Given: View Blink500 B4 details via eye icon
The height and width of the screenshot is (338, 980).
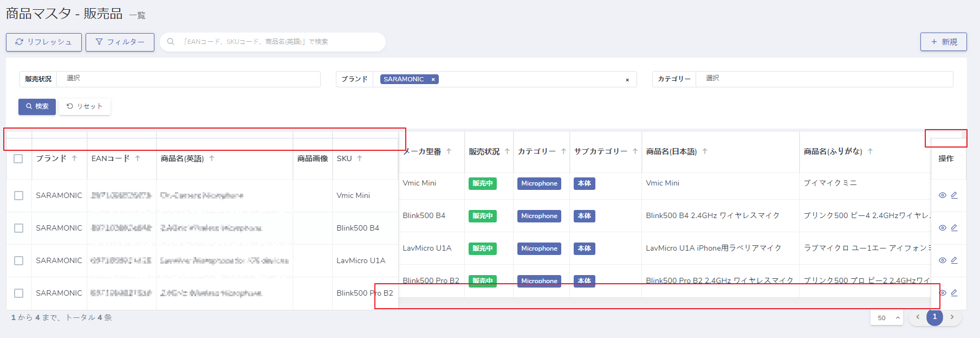Looking at the screenshot, I should click(x=943, y=228).
